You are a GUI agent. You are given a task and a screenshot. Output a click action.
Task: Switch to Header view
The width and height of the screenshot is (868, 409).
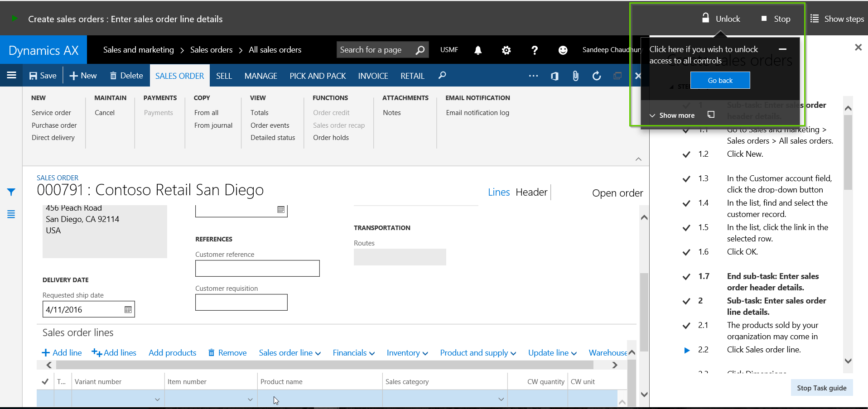click(531, 192)
